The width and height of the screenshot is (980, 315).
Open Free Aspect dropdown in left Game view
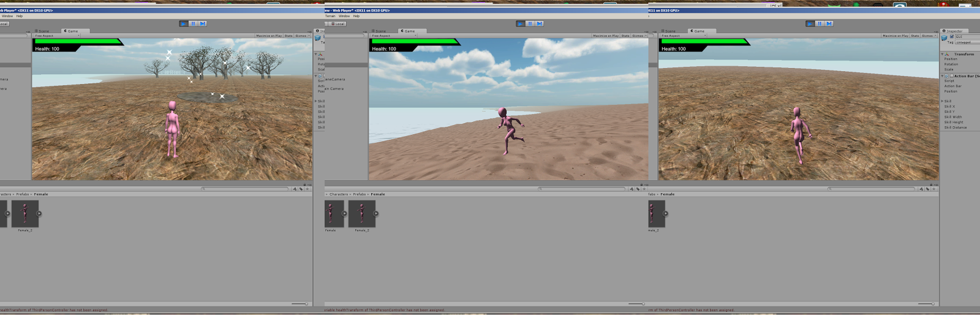57,36
